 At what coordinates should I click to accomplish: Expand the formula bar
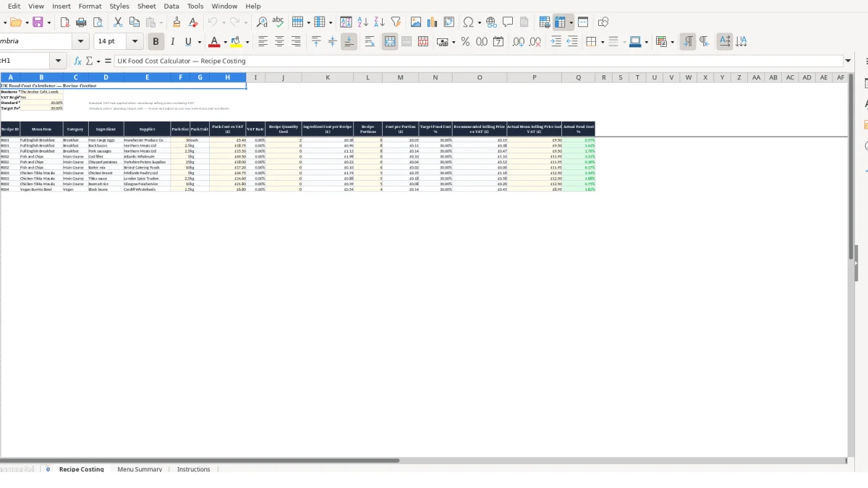coord(848,61)
